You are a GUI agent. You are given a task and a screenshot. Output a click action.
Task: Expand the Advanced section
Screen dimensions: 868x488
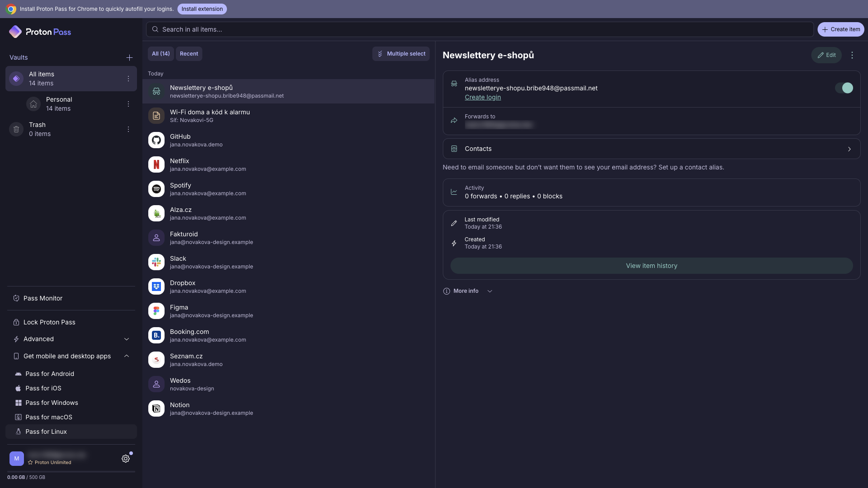pos(71,339)
